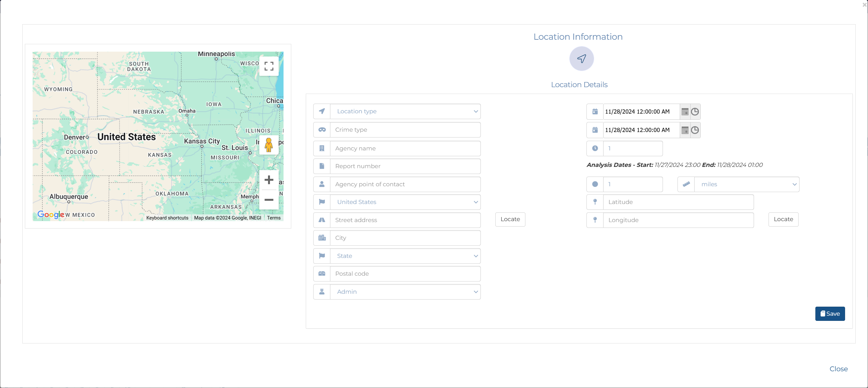
Task: Open the United States country dropdown
Action: (x=405, y=202)
